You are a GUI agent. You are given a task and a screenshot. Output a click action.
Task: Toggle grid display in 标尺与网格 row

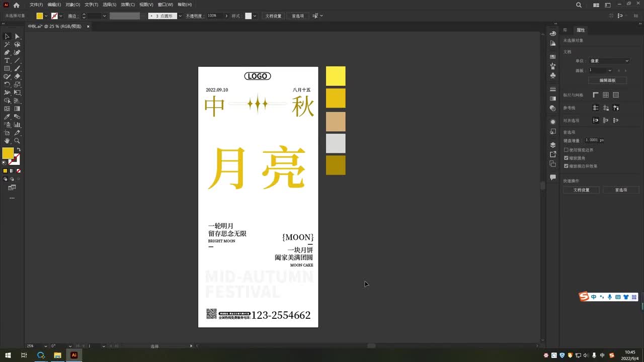coord(606,95)
